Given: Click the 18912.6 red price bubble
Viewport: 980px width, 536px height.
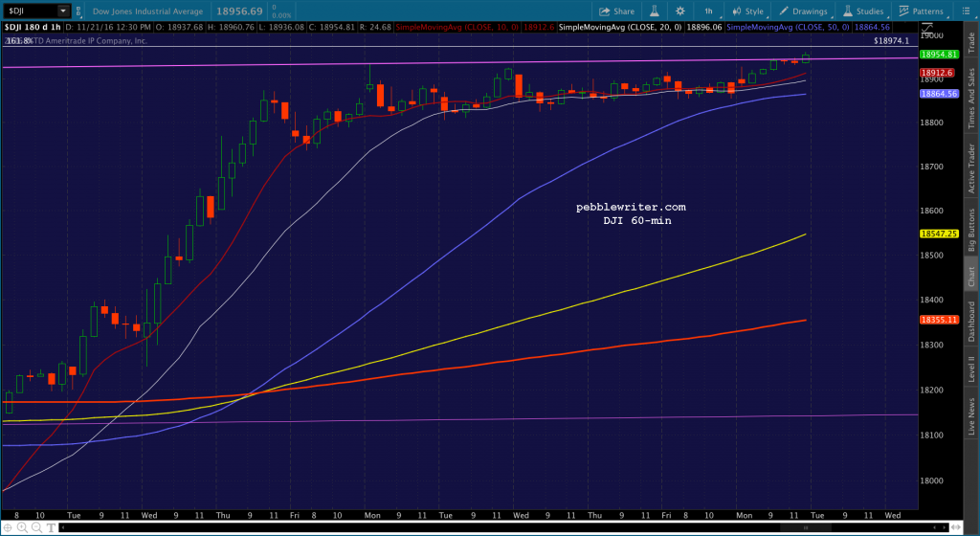Looking at the screenshot, I should click(936, 73).
